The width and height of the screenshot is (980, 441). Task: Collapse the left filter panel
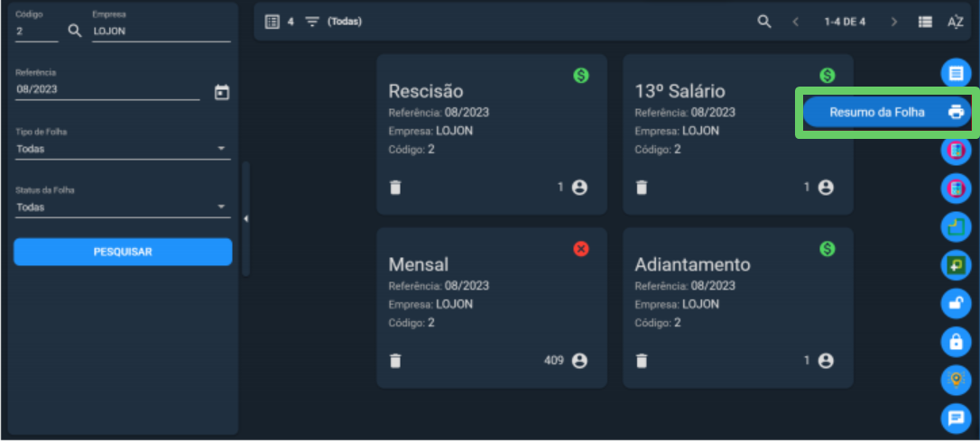(245, 218)
